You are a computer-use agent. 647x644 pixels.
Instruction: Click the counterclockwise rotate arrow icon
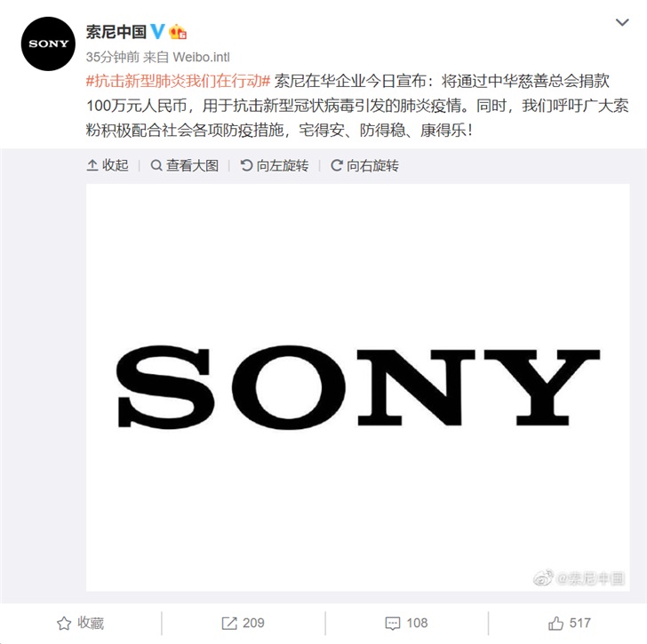(246, 165)
